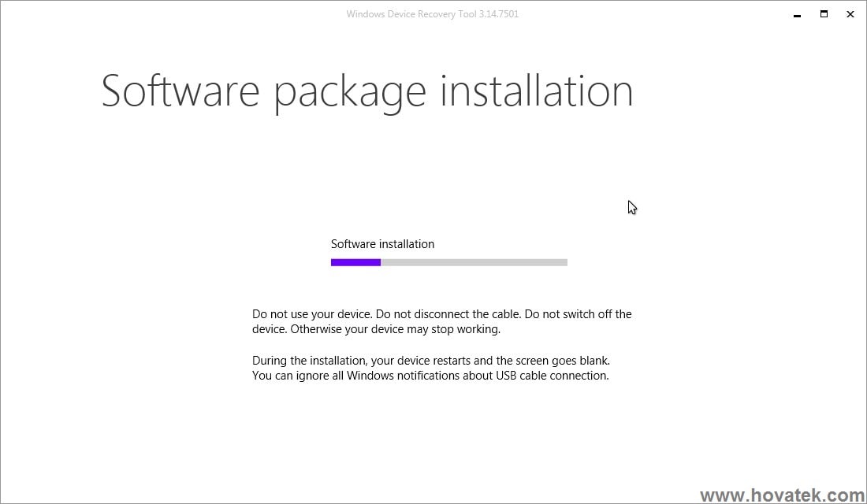The height and width of the screenshot is (504, 867).
Task: Maximize the Windows Device Recovery Tool window
Action: click(824, 14)
